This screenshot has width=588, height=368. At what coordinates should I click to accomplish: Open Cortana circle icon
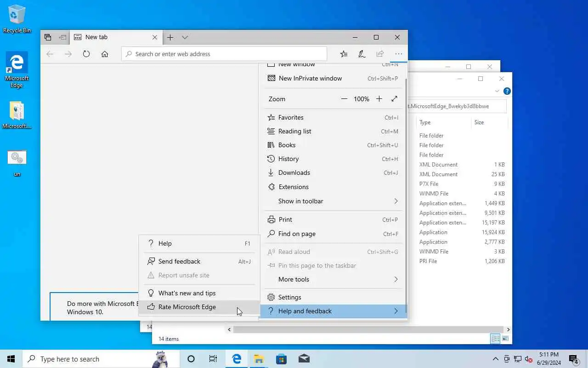tap(191, 359)
